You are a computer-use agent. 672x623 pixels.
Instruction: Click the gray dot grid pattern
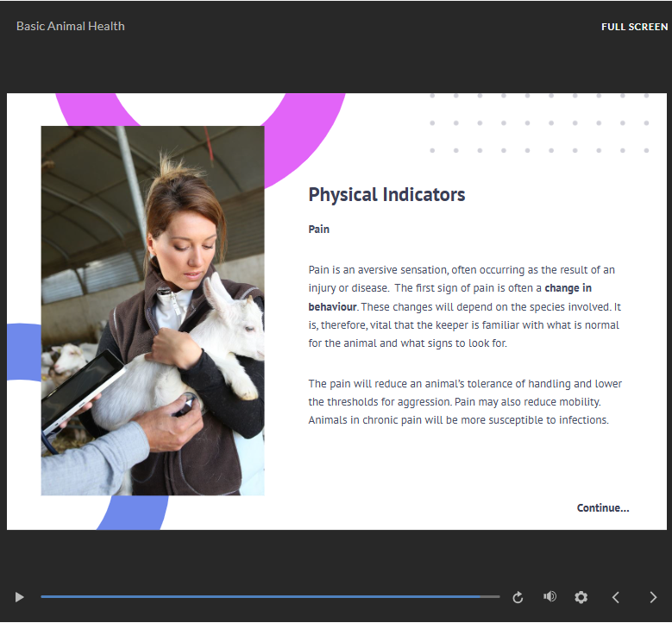click(x=538, y=123)
